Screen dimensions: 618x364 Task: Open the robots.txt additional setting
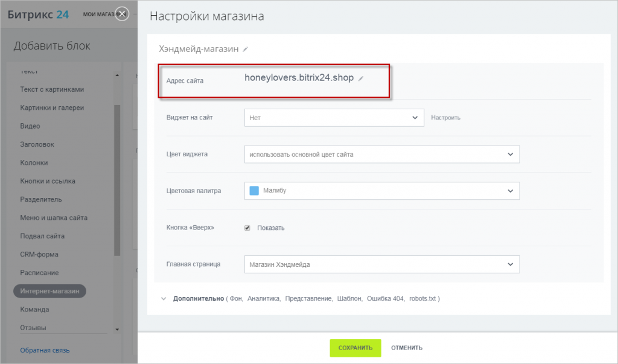[422, 299]
